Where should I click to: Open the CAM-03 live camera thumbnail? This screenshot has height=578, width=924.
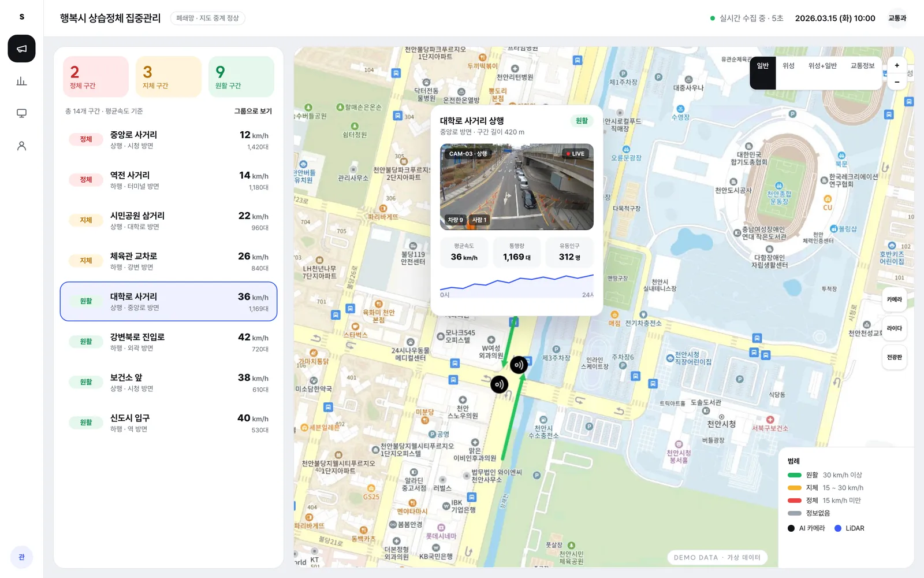(x=517, y=187)
